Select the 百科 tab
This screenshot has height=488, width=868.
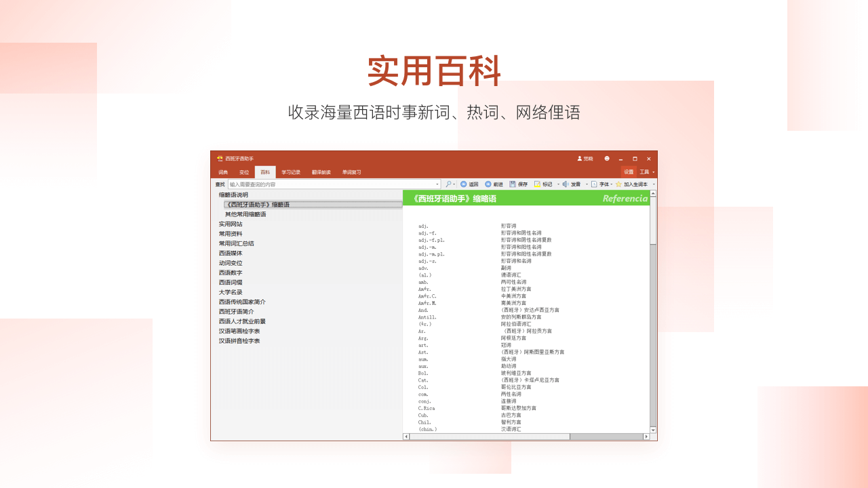pos(265,172)
